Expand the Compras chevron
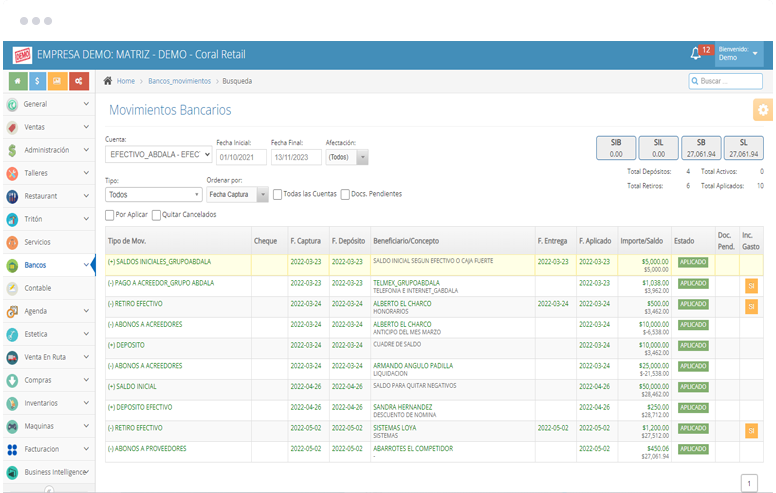The width and height of the screenshot is (776, 493). [86, 380]
